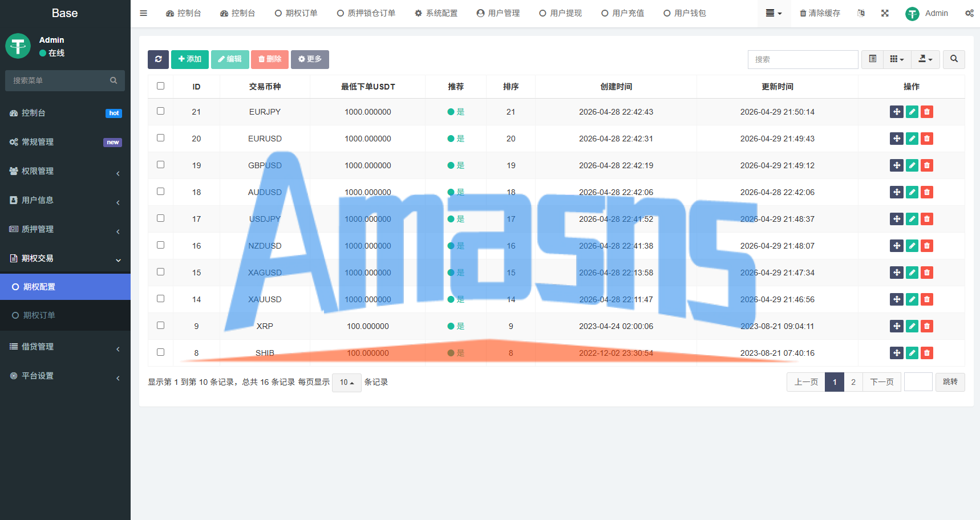The width and height of the screenshot is (980, 520).
Task: Check the checkbox for row ID 21
Action: [160, 111]
